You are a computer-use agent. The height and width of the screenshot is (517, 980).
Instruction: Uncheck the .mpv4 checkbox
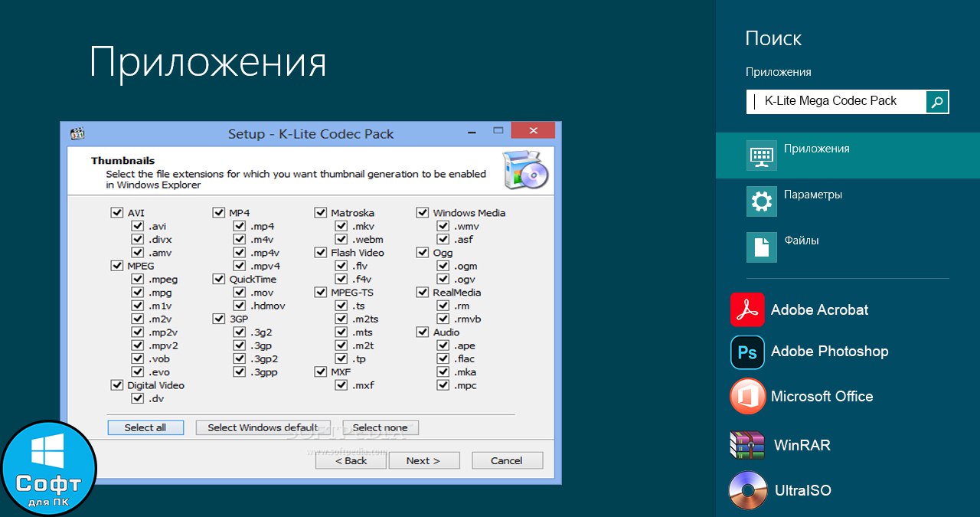point(239,266)
